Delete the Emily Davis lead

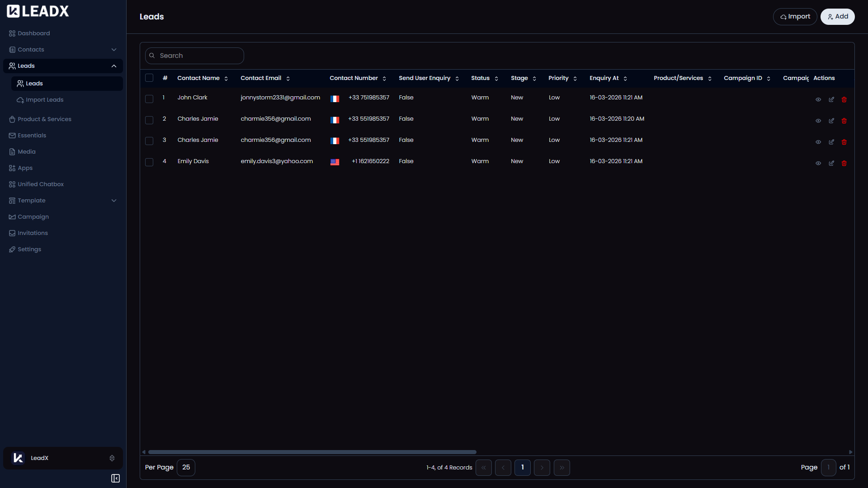pos(844,163)
